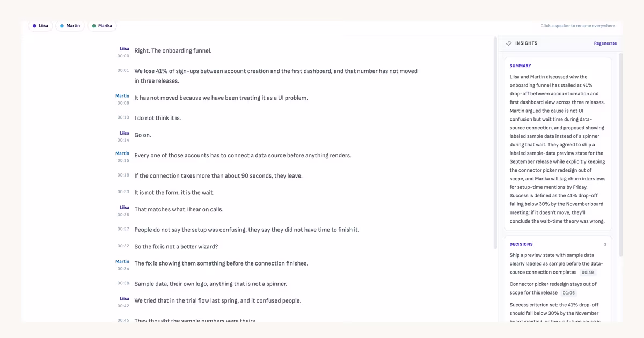Click the transcript vertical scrollbar
Image resolution: width=644 pixels, height=338 pixels.
495,143
